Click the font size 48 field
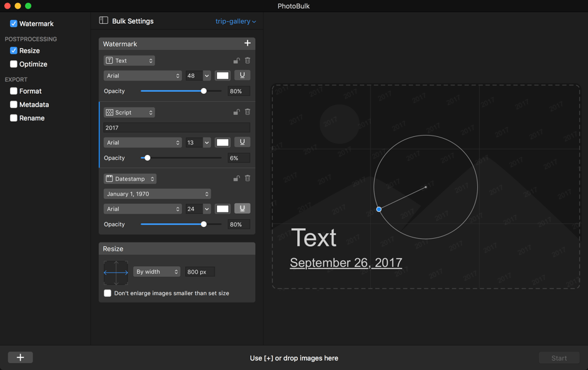The height and width of the screenshot is (370, 588). [x=194, y=76]
